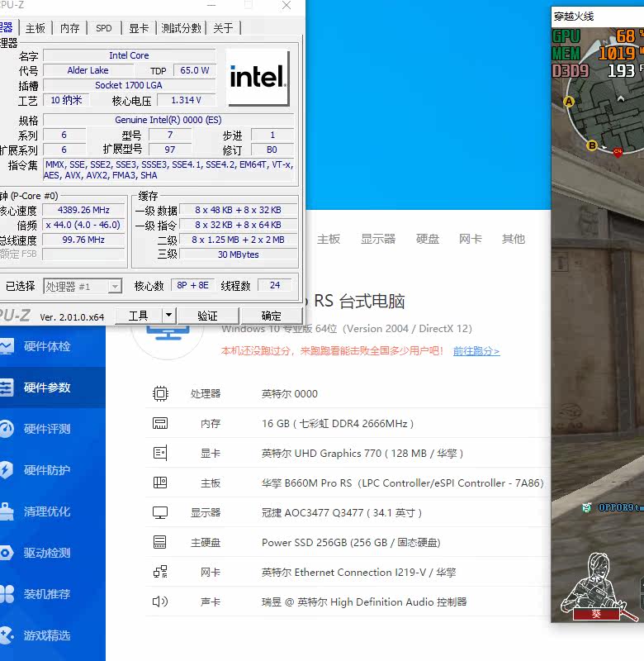Open the SPD tab in CPU-Z

click(103, 28)
